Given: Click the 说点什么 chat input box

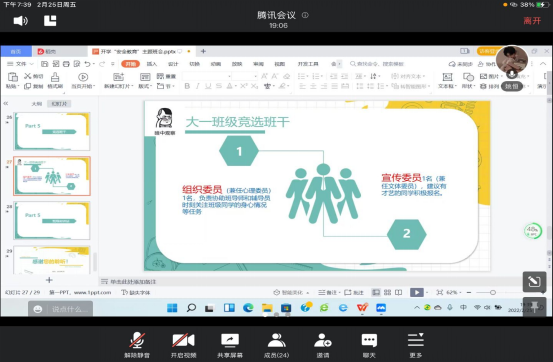Looking at the screenshot, I should click(x=69, y=309).
